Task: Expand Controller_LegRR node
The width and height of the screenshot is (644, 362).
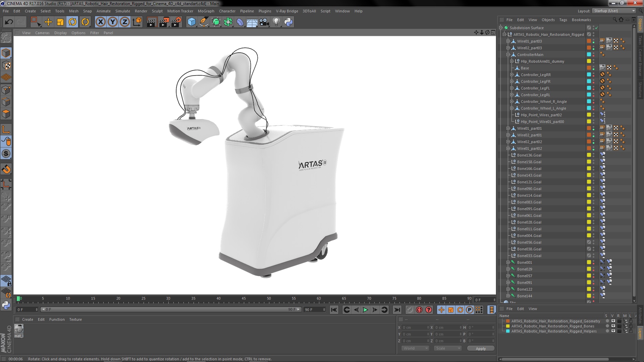Action: [x=512, y=75]
